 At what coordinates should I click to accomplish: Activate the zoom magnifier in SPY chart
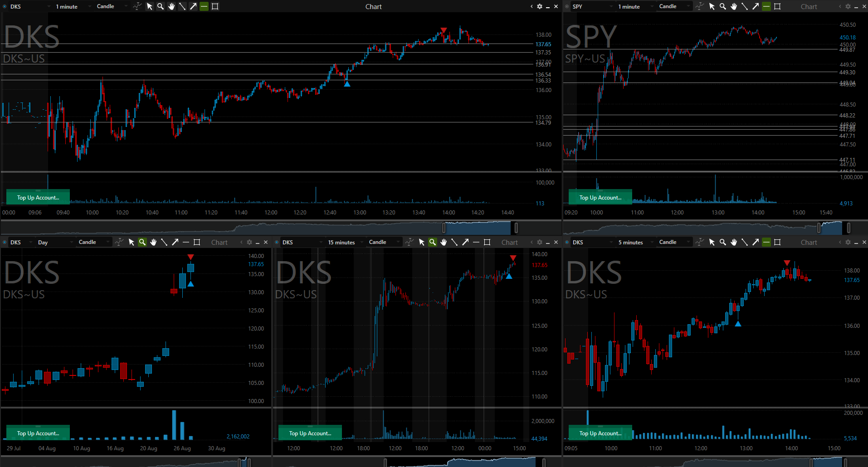[723, 6]
